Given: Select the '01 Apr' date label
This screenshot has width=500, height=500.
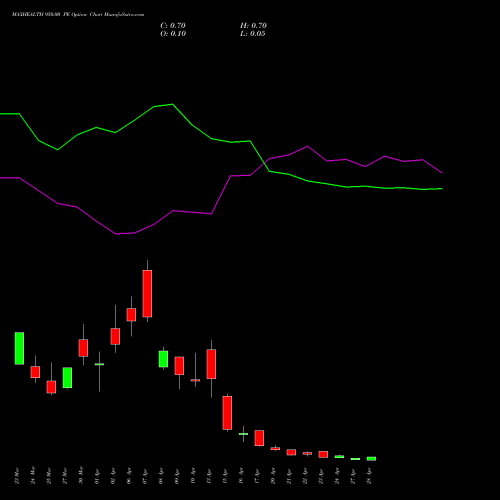Looking at the screenshot, I should [x=97, y=476].
